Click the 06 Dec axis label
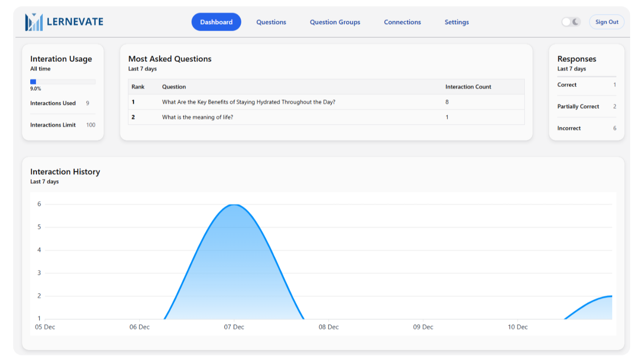Viewport: 640px width, 364px height. [139, 327]
